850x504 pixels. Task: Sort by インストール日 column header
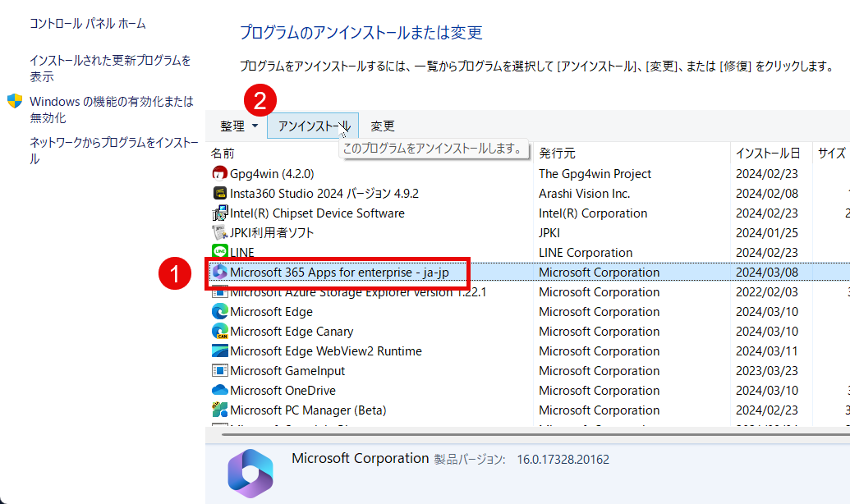[768, 153]
